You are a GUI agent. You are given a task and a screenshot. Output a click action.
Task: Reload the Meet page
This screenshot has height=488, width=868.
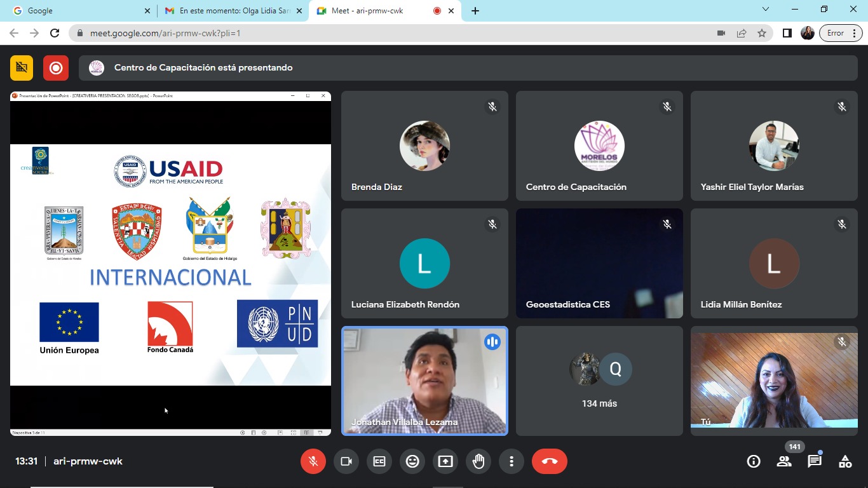[x=55, y=33]
